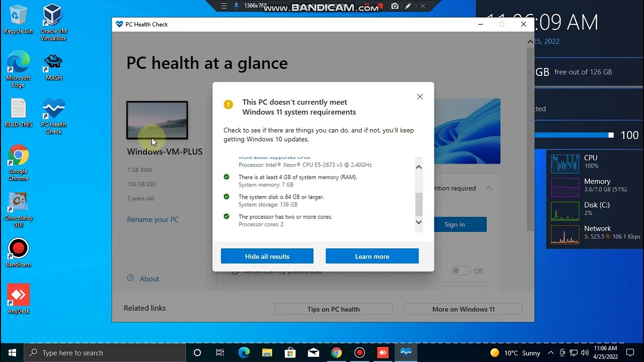
Task: Open Tips on PC health link
Action: point(333,309)
